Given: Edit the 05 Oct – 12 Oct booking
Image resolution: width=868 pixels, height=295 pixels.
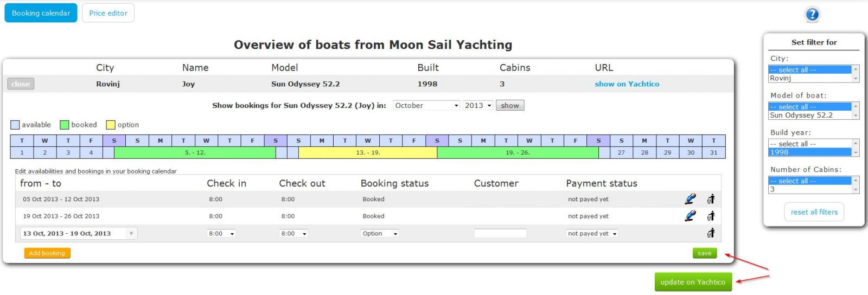Looking at the screenshot, I should pos(690,199).
